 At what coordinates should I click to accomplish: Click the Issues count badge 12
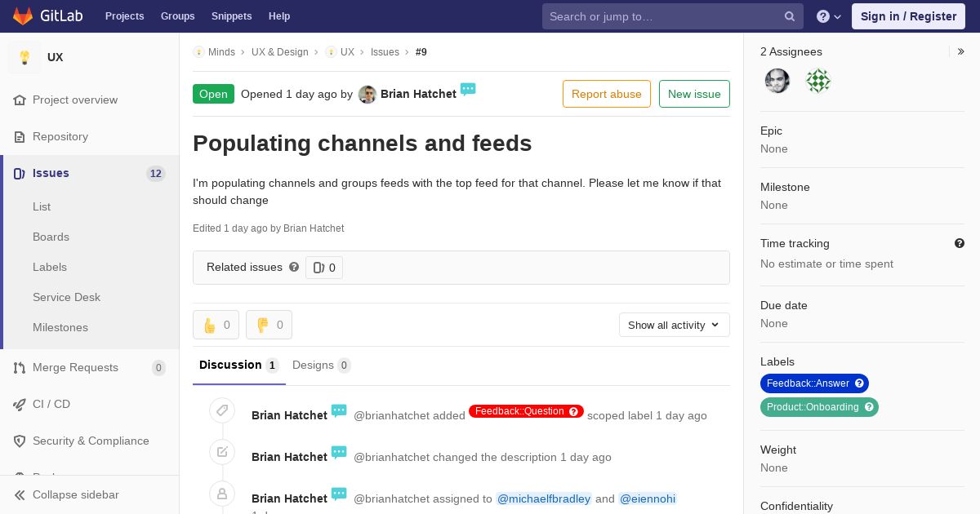(x=156, y=174)
